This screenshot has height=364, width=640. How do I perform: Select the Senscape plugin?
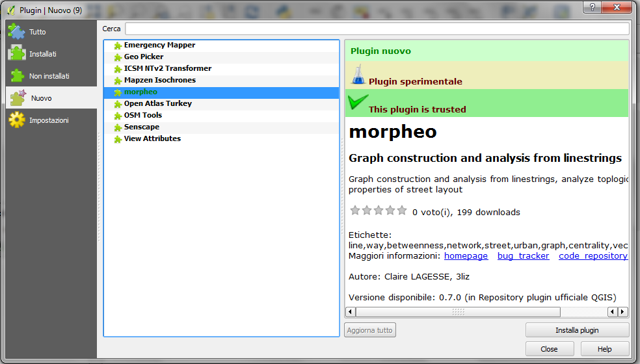221,127
